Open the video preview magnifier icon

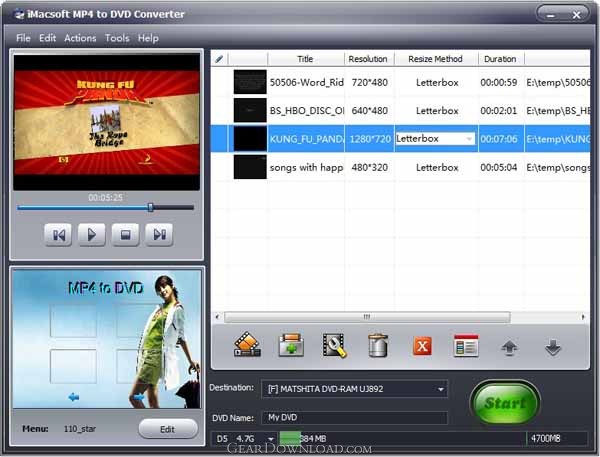click(x=335, y=345)
